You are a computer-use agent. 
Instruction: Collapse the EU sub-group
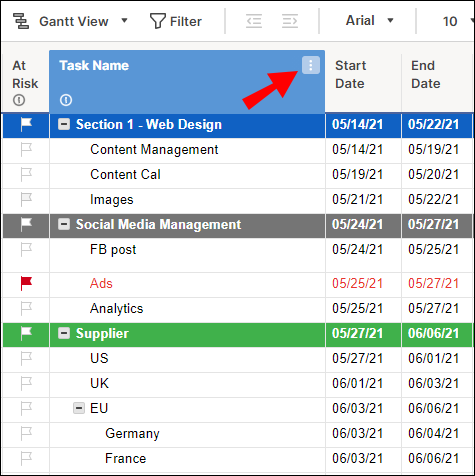click(x=79, y=408)
